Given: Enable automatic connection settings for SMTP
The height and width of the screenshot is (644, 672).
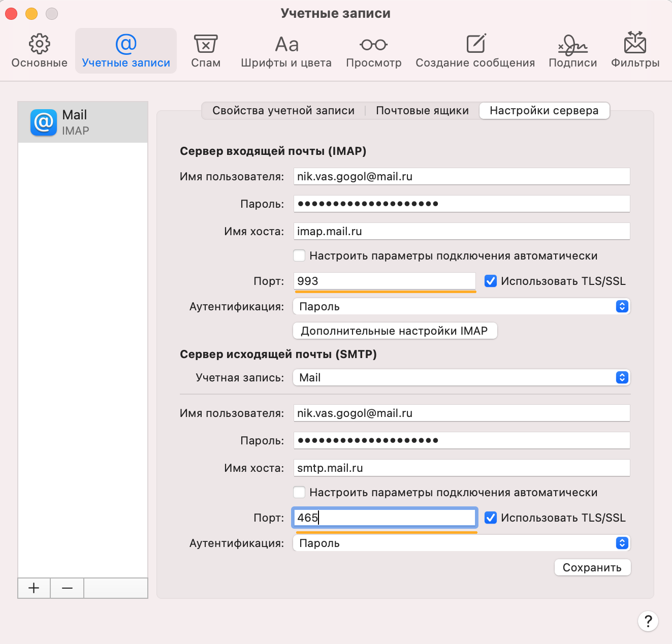Looking at the screenshot, I should click(300, 492).
